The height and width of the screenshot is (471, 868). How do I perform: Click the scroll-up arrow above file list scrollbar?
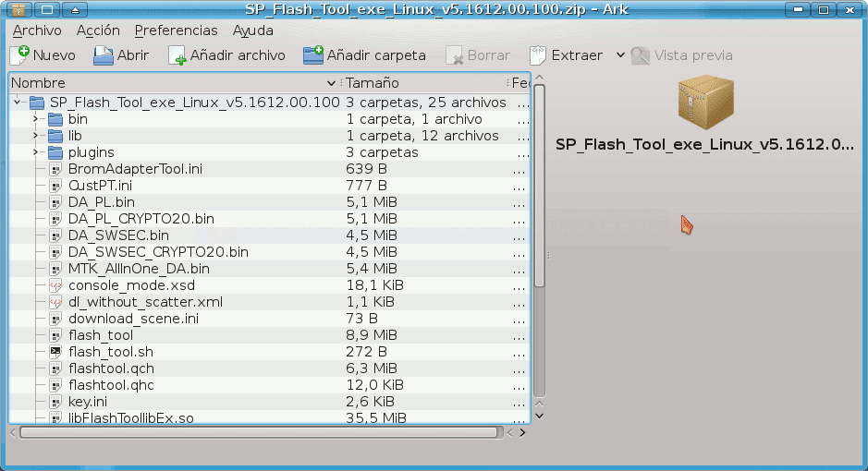pyautogui.click(x=540, y=78)
